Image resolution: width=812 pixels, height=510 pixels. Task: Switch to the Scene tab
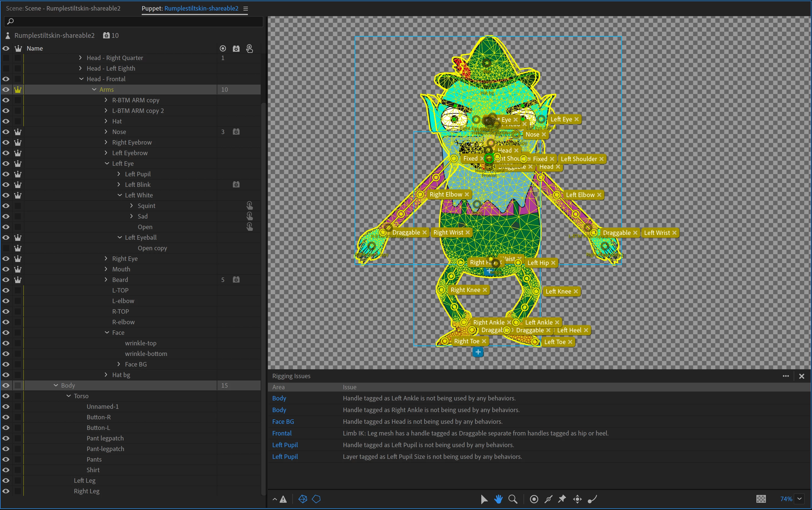click(x=63, y=8)
